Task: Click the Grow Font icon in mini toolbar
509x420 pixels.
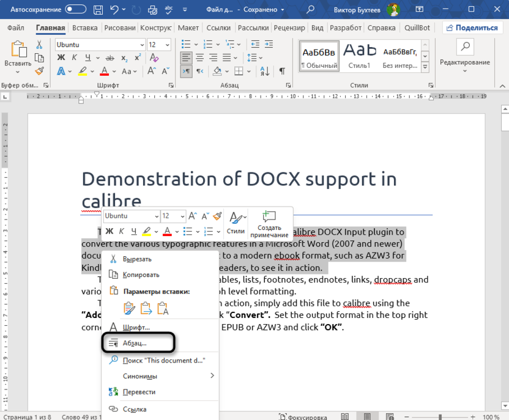Action: [x=191, y=216]
